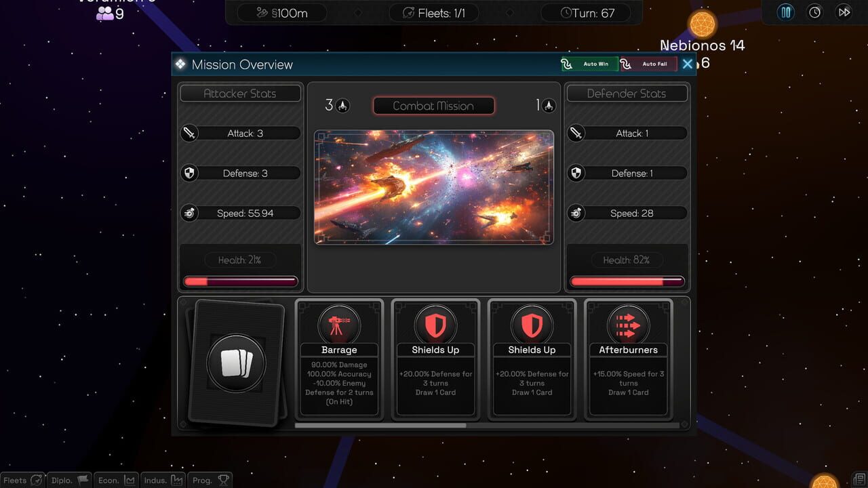The image size is (868, 488).
Task: Click the combat mission battle image
Action: 434,187
